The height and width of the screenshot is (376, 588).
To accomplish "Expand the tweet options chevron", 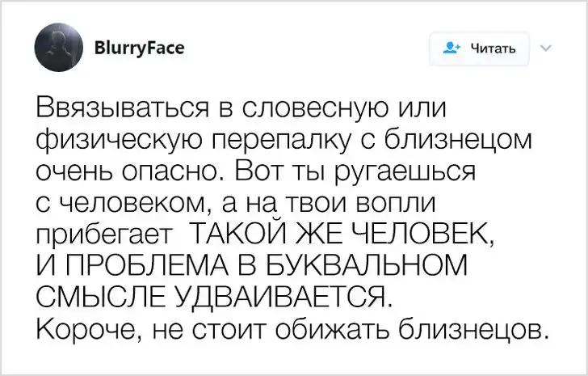I will click(544, 46).
